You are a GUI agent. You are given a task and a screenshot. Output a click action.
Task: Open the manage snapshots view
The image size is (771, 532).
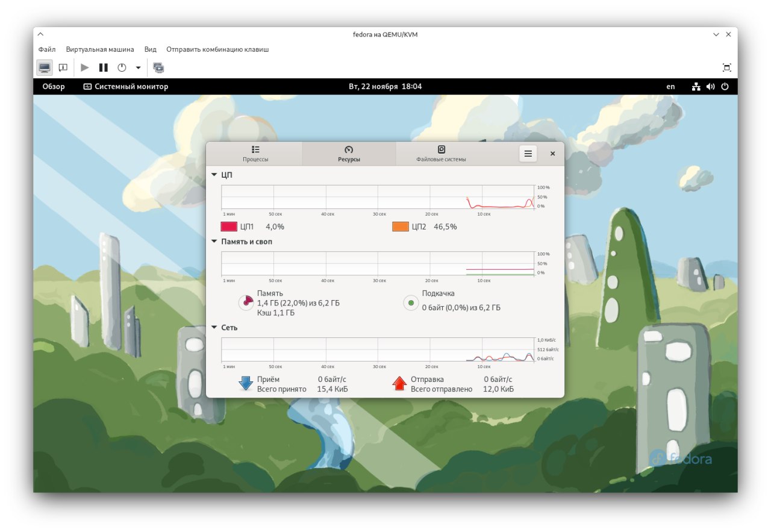tap(158, 67)
